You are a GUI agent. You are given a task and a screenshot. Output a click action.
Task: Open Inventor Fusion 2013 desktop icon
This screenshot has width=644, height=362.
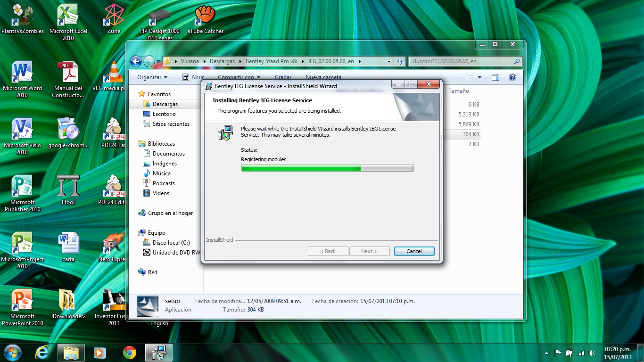point(110,307)
